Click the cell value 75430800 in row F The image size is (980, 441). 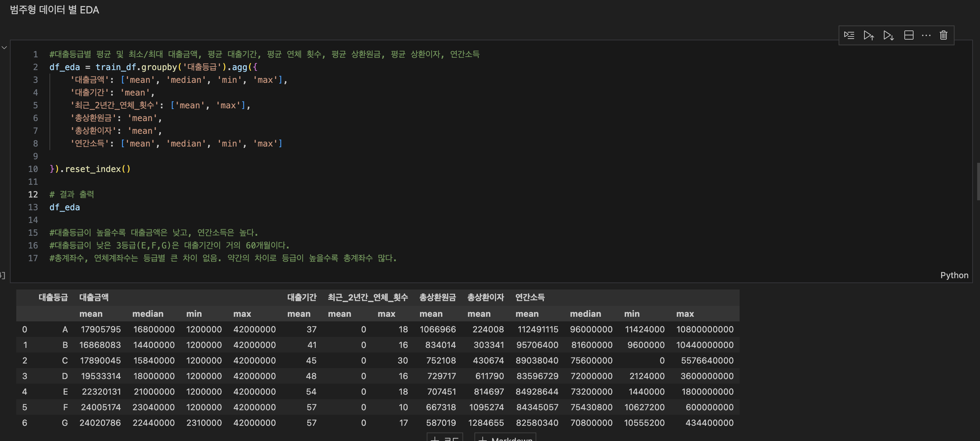pyautogui.click(x=591, y=407)
